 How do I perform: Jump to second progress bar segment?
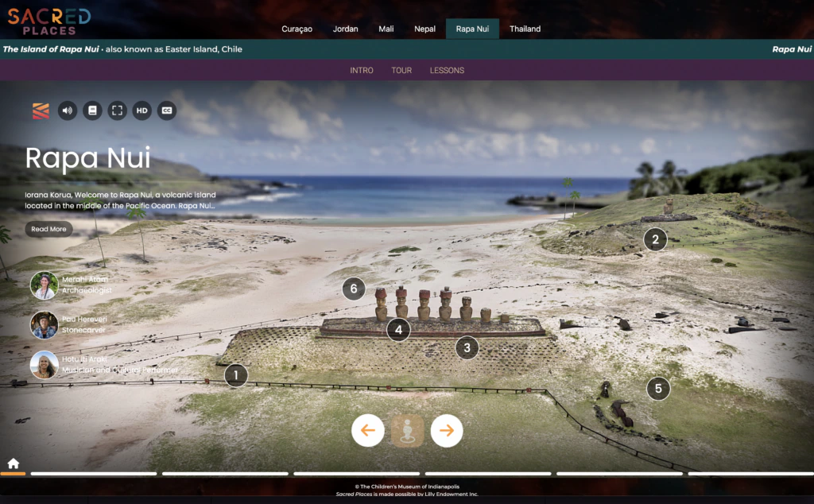[x=225, y=473]
